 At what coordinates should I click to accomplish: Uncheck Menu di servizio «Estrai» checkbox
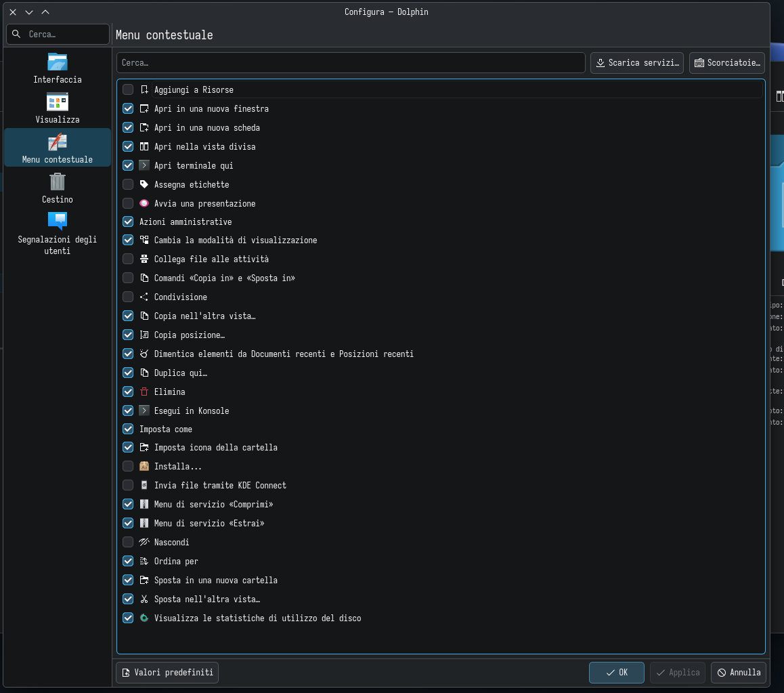(x=128, y=524)
